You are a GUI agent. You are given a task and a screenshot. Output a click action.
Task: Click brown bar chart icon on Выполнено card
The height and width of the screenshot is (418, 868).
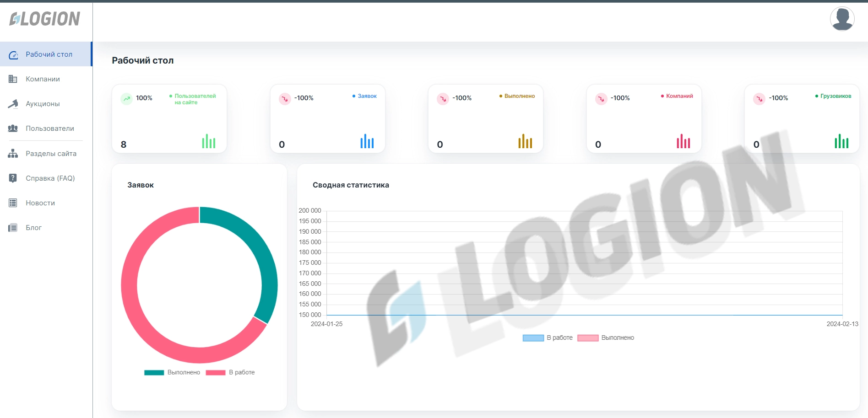[525, 141]
